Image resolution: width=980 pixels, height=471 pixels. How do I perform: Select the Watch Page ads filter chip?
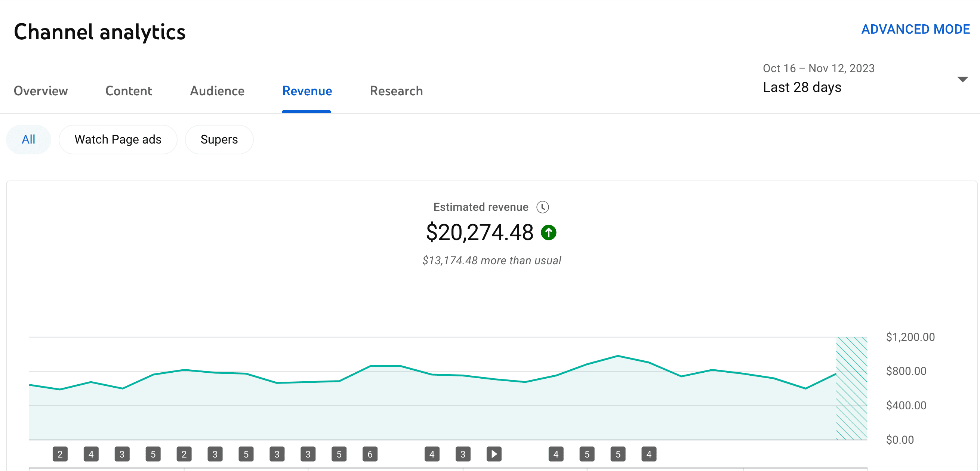point(118,140)
